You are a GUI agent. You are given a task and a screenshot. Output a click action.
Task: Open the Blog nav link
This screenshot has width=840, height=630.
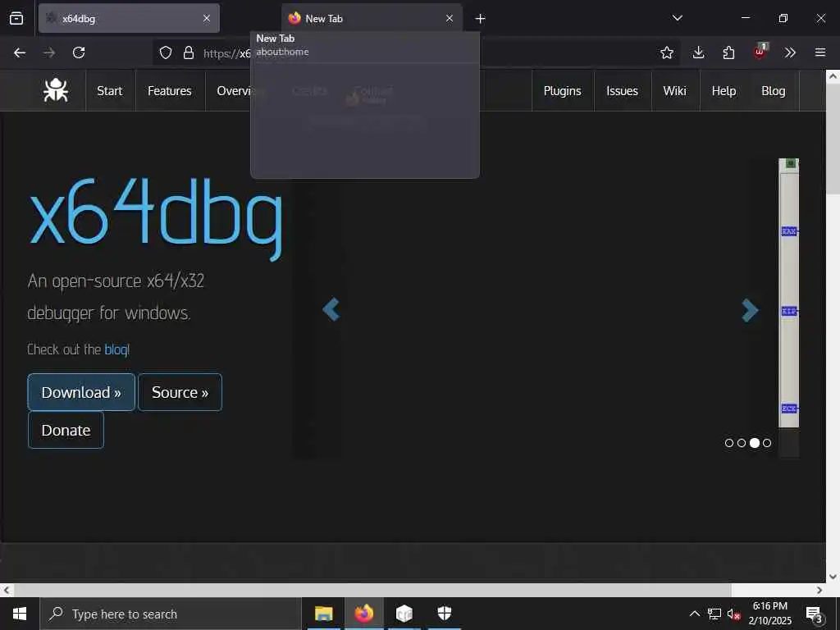click(774, 90)
